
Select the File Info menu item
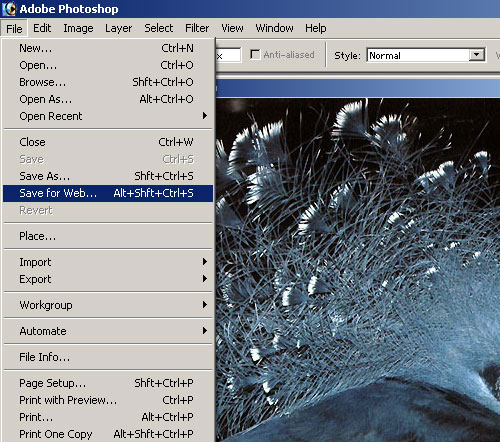[x=108, y=357]
